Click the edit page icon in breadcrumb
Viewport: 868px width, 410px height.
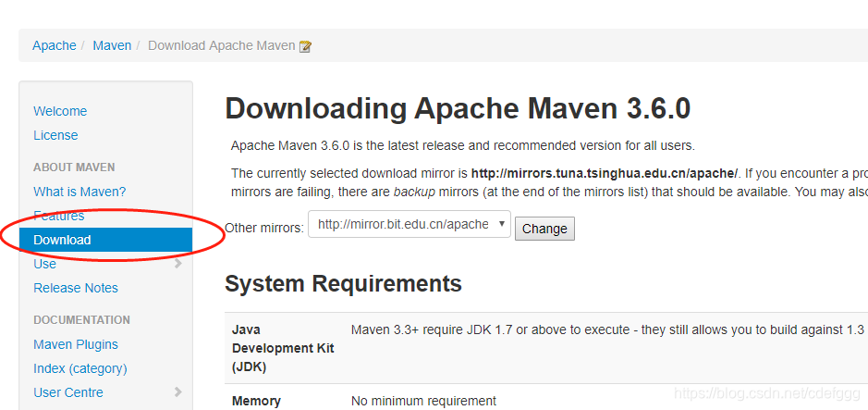305,46
